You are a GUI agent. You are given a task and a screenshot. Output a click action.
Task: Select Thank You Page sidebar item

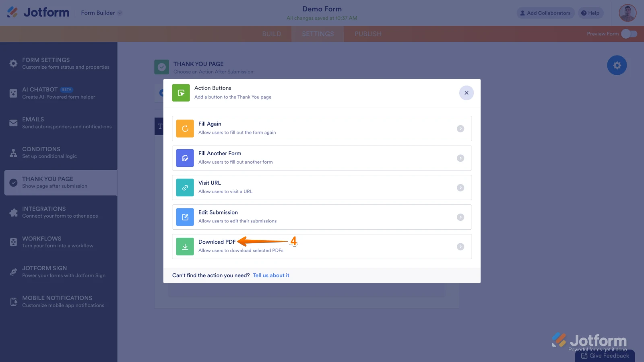[61, 183]
